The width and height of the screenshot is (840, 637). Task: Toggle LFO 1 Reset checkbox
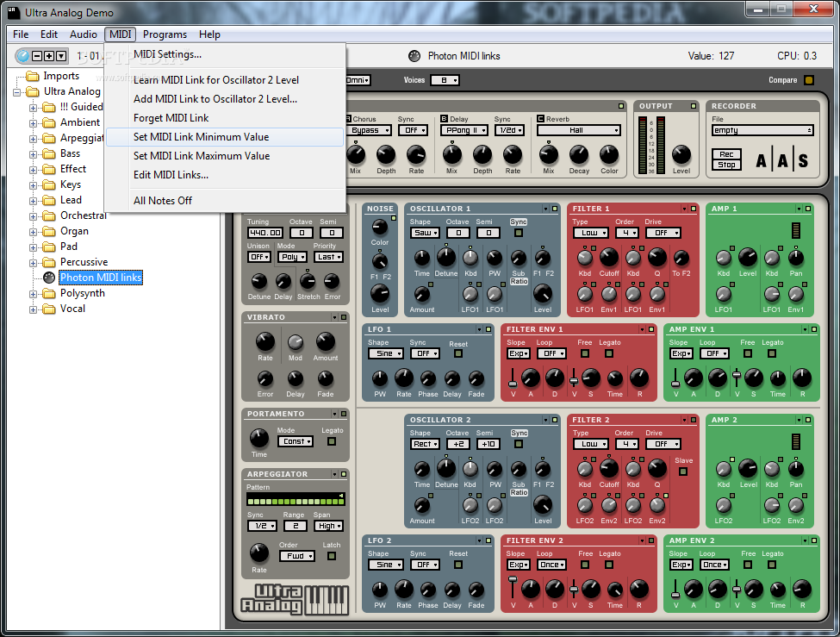tap(458, 353)
